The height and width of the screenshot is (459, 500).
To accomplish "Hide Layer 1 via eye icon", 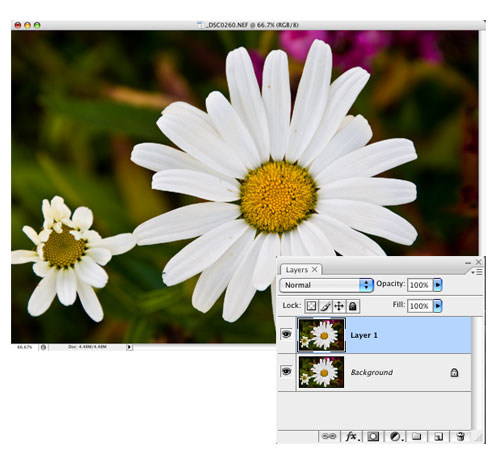I will coord(286,334).
